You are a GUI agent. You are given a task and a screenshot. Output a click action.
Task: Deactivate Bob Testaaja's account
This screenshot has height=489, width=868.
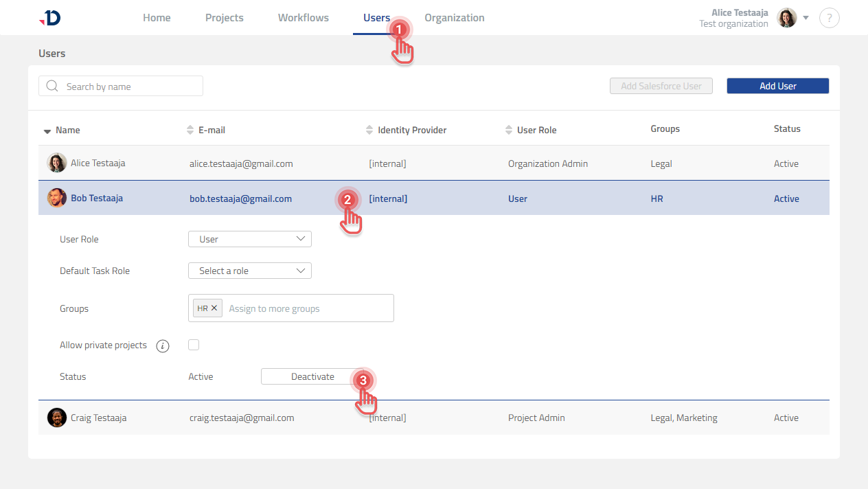[312, 376]
